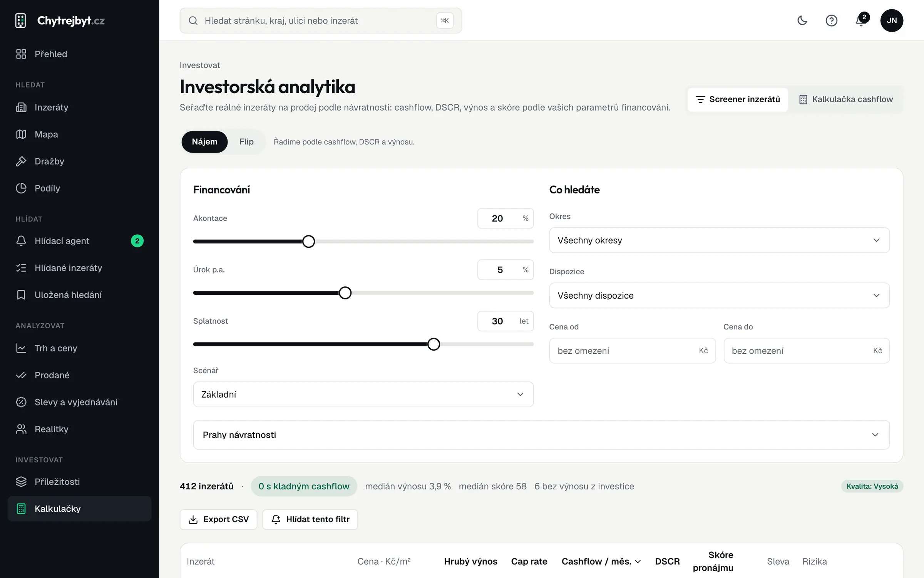Click the Export CSV button
The image size is (924, 578).
pos(218,519)
